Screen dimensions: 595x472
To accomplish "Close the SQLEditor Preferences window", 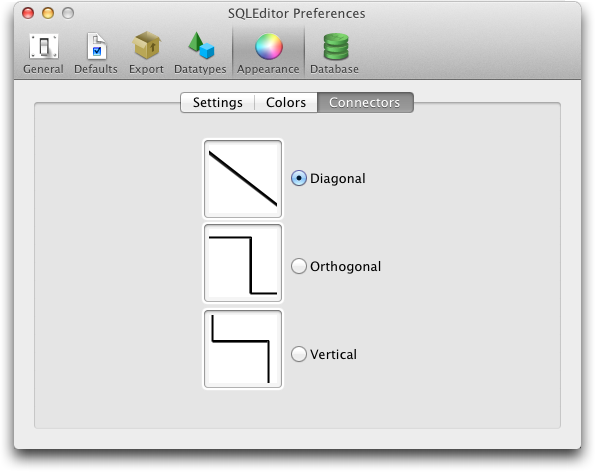I will pos(28,13).
